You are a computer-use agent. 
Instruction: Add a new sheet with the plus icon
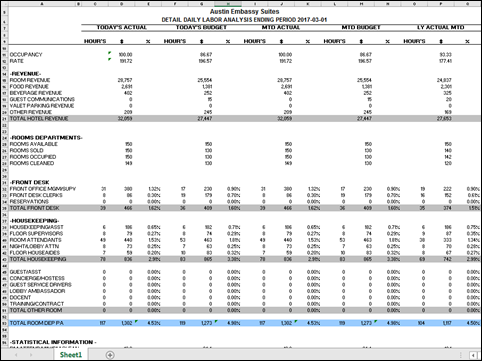coord(110,355)
